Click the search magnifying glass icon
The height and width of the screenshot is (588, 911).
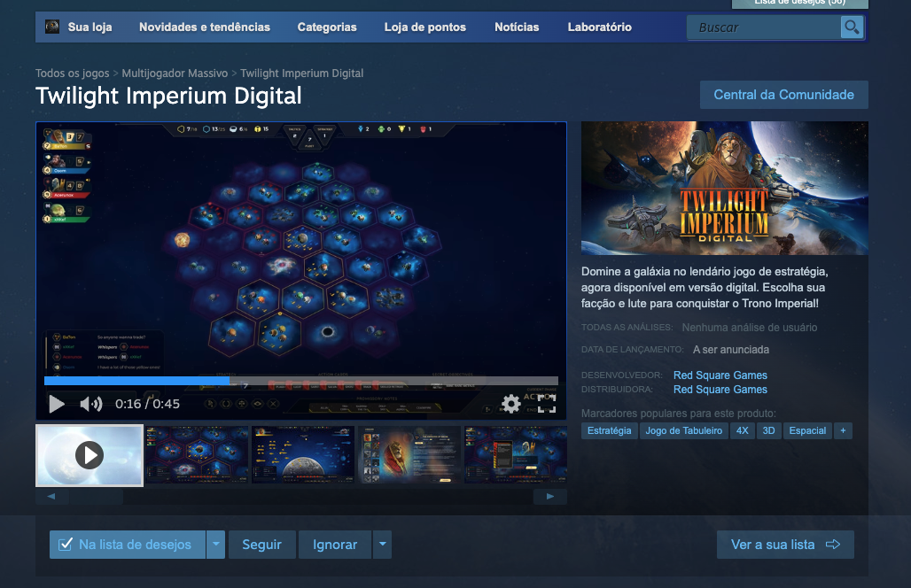[x=852, y=27]
